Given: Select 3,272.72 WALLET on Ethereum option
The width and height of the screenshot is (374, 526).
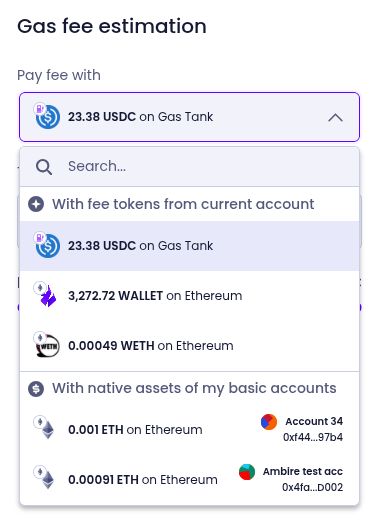Looking at the screenshot, I should 190,296.
